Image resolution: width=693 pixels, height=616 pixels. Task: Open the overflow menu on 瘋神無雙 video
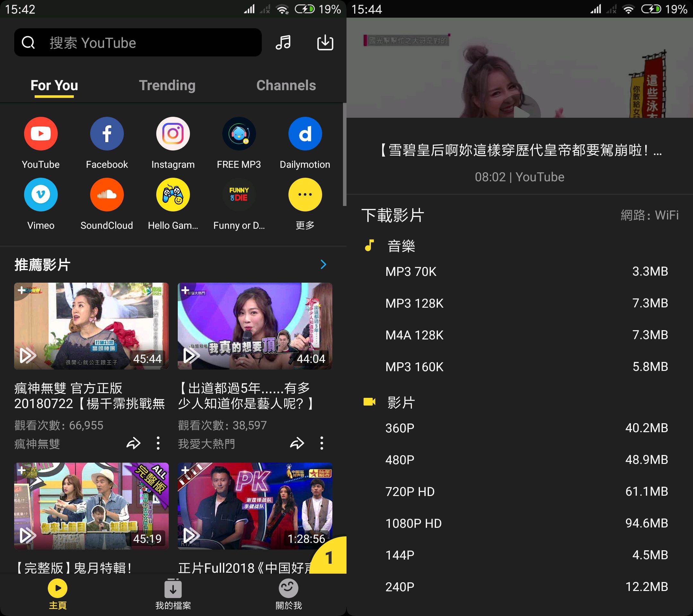[158, 443]
